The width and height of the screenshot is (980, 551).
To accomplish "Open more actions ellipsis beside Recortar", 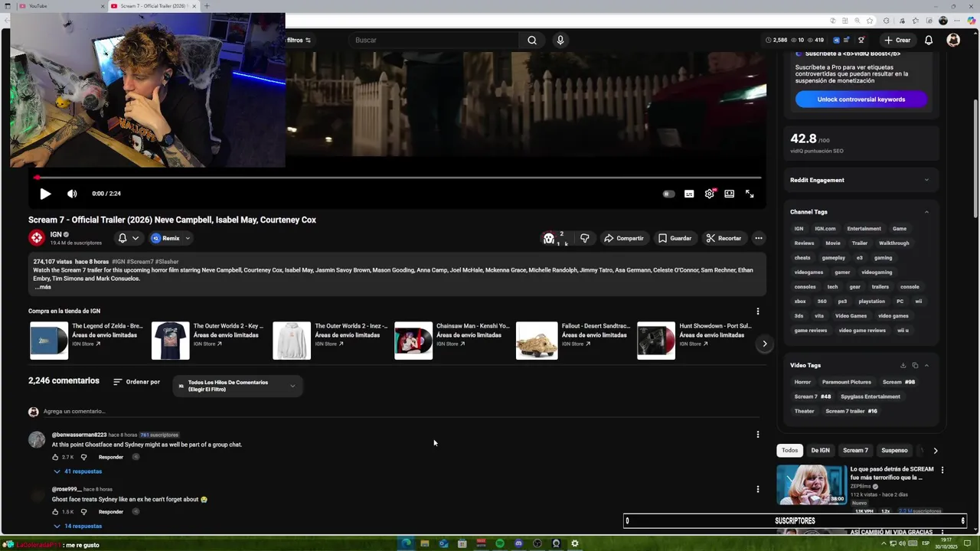I will pos(759,238).
